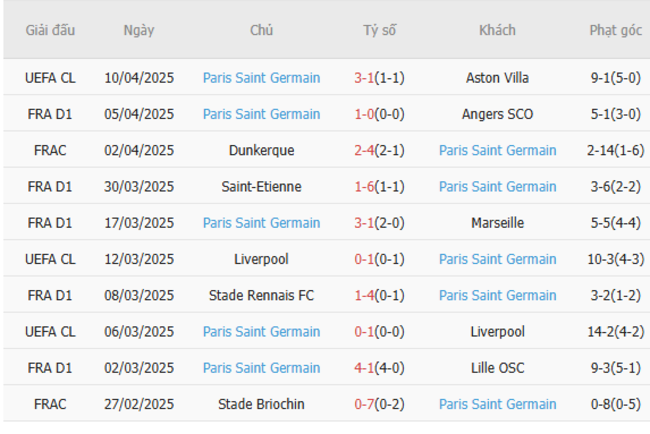Click the 'Giải đấu' column header
Image resolution: width=650 pixels, height=434 pixels.
click(x=50, y=30)
